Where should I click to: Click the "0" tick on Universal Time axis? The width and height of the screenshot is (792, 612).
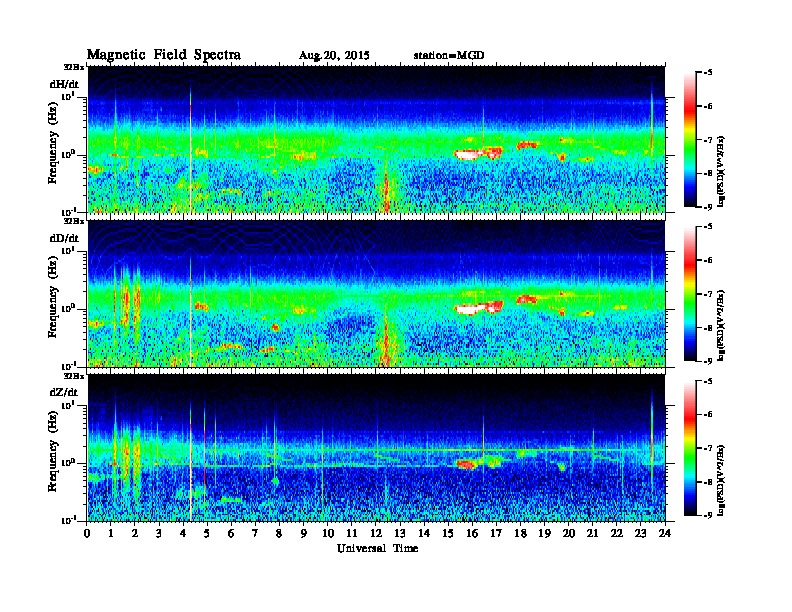coord(87,534)
